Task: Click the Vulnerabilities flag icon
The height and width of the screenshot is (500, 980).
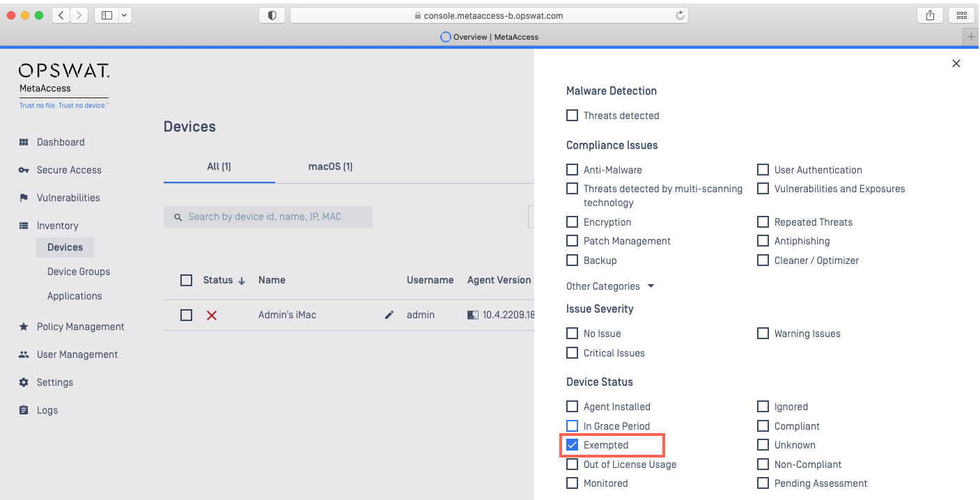Action: (24, 198)
